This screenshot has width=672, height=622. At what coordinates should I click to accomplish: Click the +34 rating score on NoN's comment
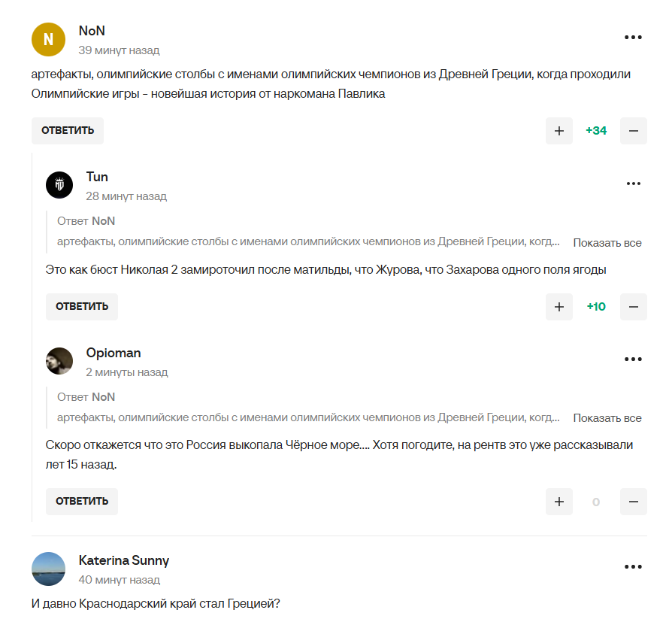tap(596, 130)
